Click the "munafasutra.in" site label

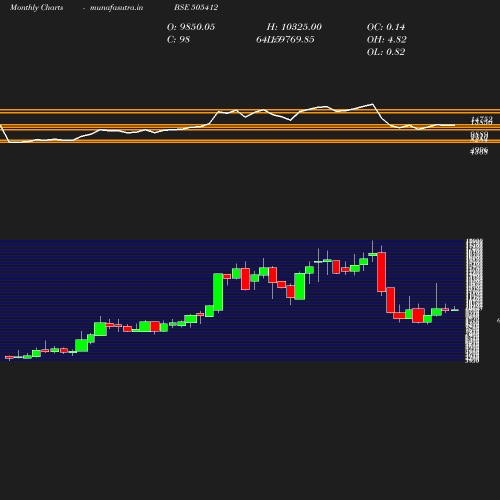[x=116, y=8]
